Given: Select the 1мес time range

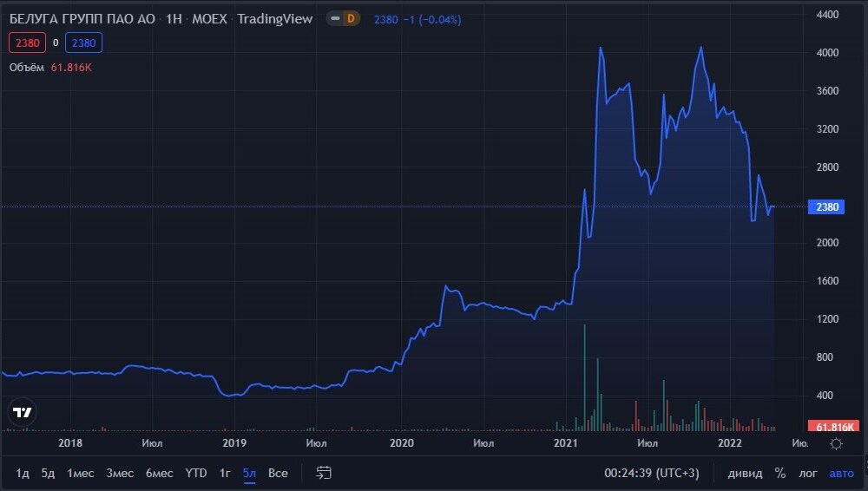Looking at the screenshot, I should pyautogui.click(x=80, y=474).
